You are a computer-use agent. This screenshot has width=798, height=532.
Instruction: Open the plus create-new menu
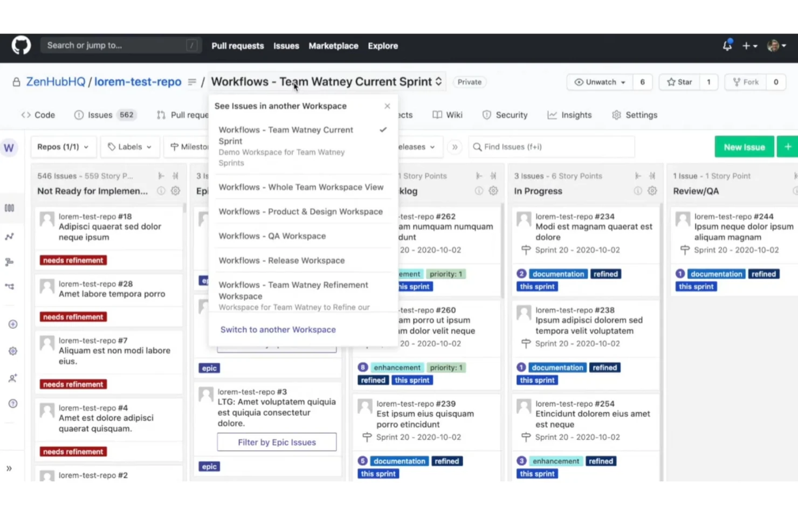click(749, 46)
